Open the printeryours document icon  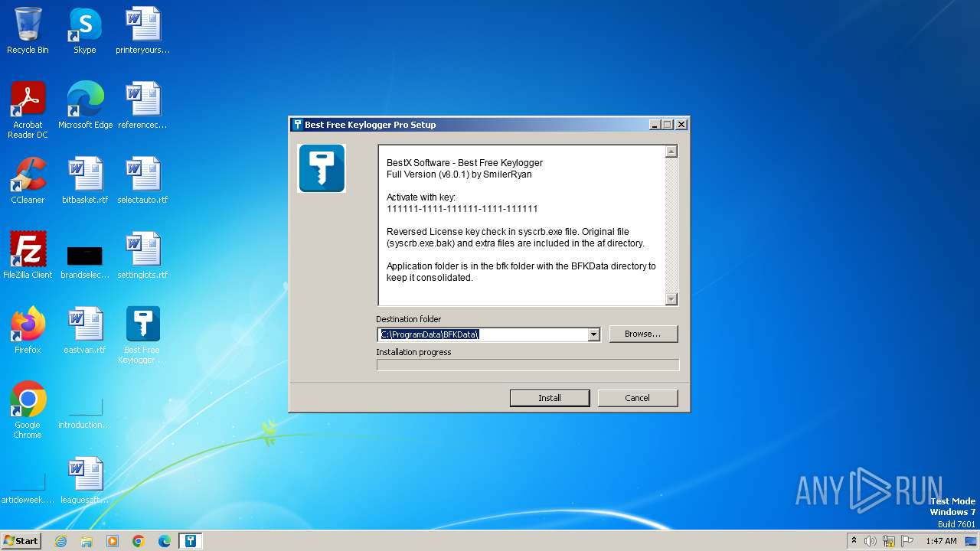[x=142, y=31]
